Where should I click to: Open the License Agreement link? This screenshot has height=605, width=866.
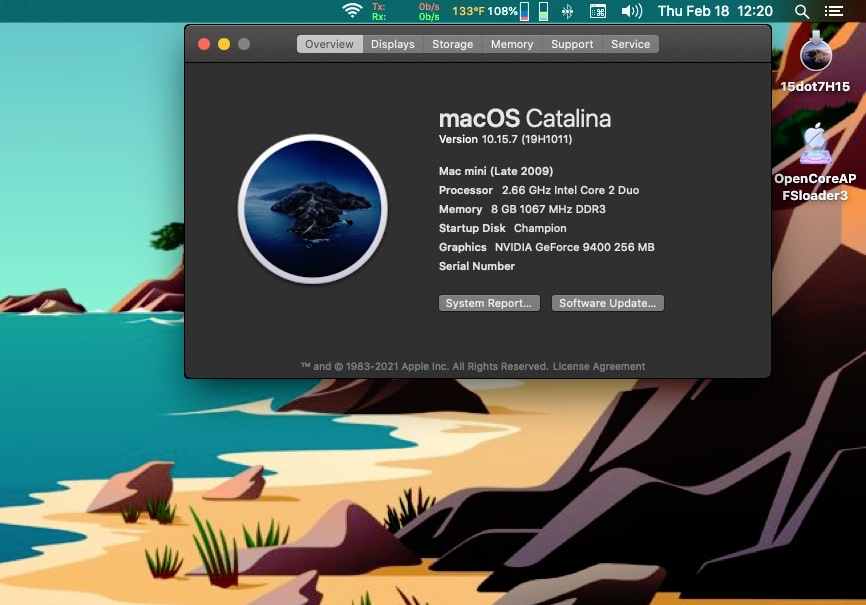tap(599, 366)
